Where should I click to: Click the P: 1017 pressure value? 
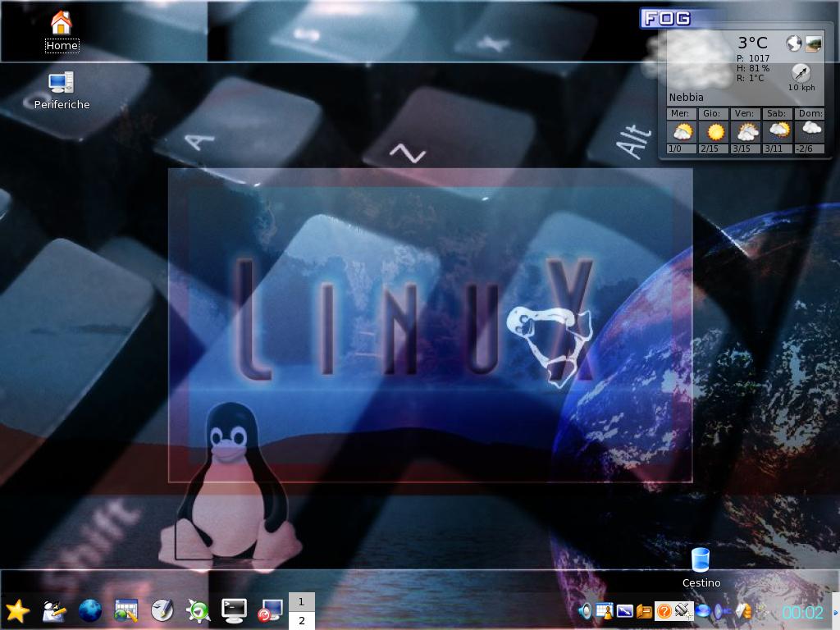[x=753, y=58]
